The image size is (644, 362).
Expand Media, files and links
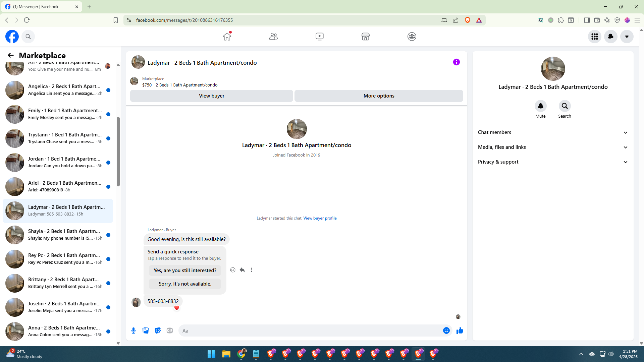[553, 147]
